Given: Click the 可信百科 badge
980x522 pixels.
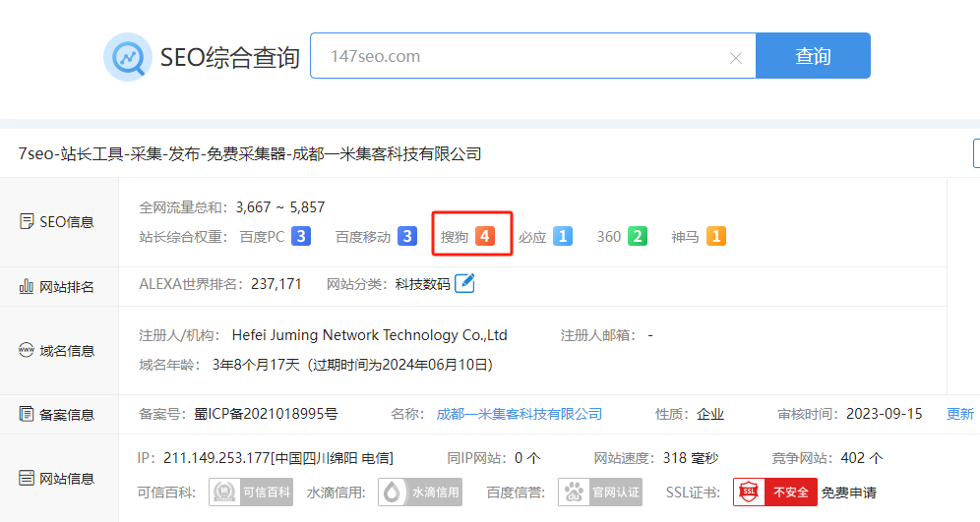Looking at the screenshot, I should pos(251,493).
